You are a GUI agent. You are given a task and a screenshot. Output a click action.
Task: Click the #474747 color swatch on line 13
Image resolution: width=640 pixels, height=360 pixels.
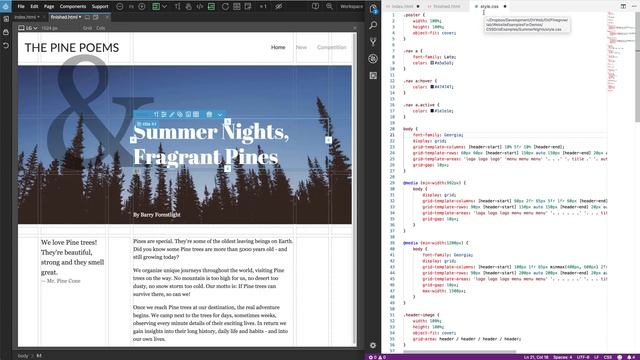coord(432,87)
